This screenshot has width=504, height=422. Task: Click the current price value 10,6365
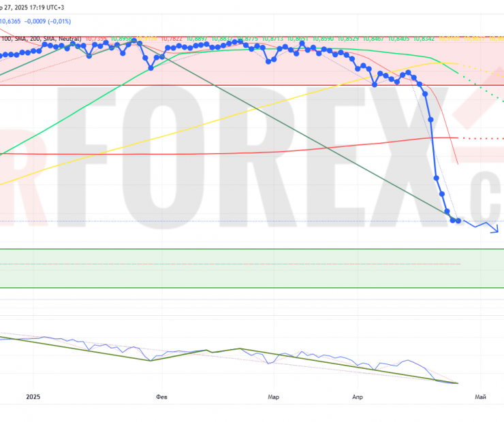(10, 22)
